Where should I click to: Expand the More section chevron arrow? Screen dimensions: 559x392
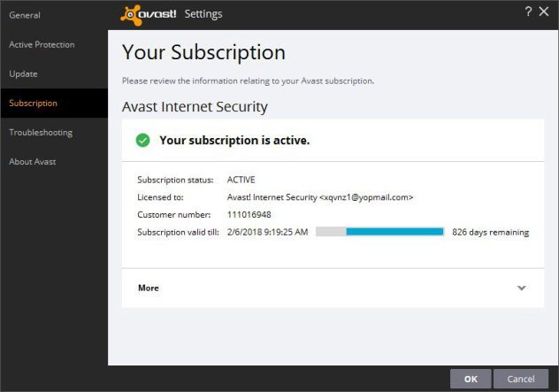point(522,288)
